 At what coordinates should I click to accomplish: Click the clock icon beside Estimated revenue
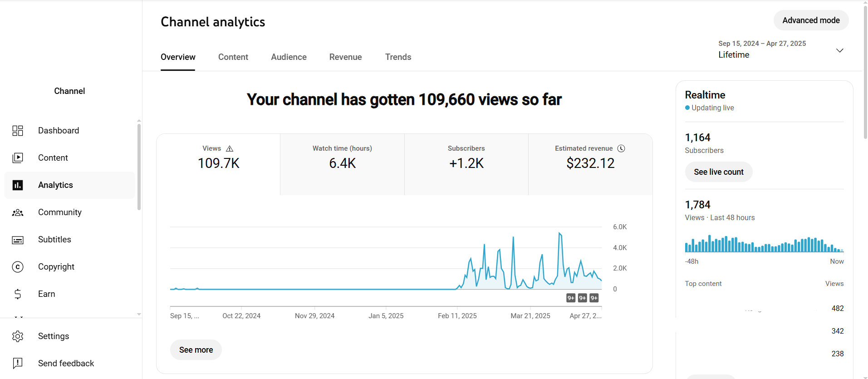pyautogui.click(x=621, y=148)
